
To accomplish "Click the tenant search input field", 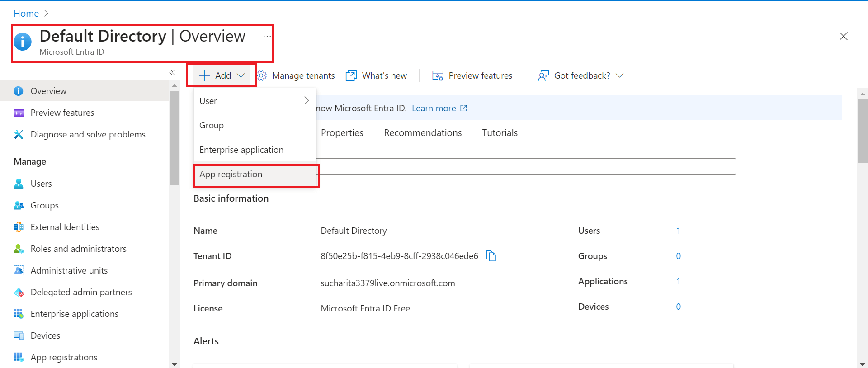I will pyautogui.click(x=524, y=166).
